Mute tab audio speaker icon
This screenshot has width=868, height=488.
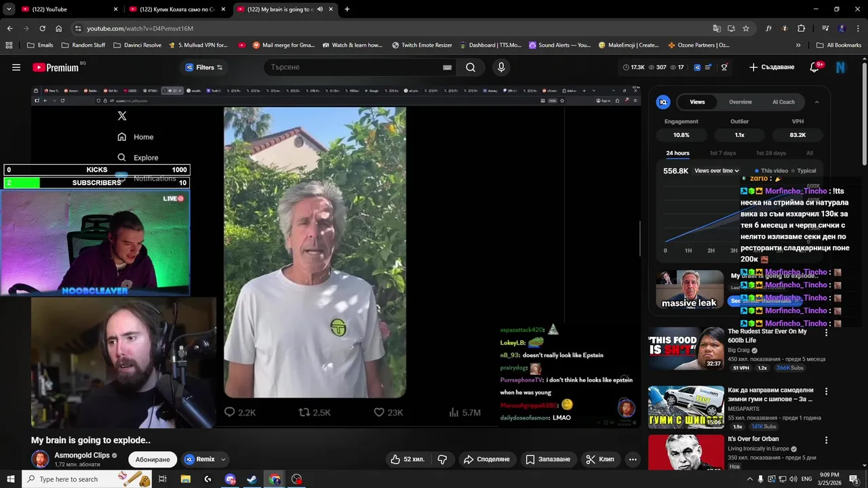click(320, 9)
